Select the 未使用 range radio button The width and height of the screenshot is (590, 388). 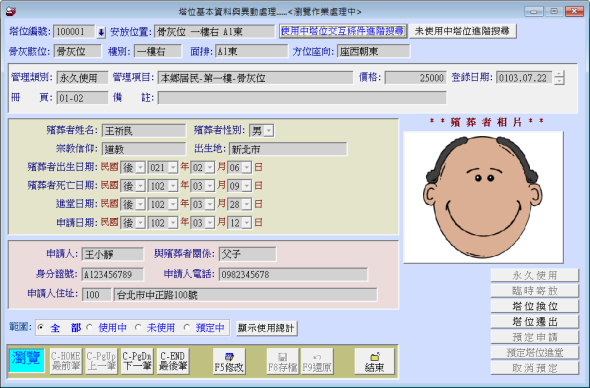click(138, 327)
